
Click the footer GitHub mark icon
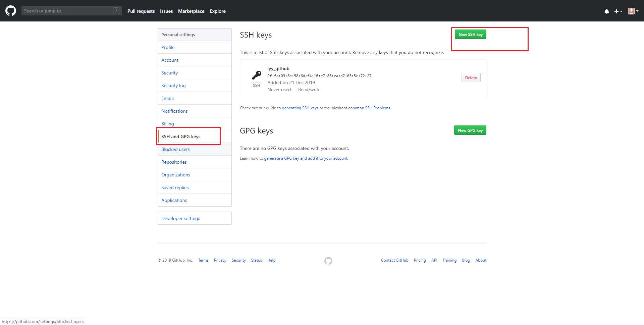point(328,261)
